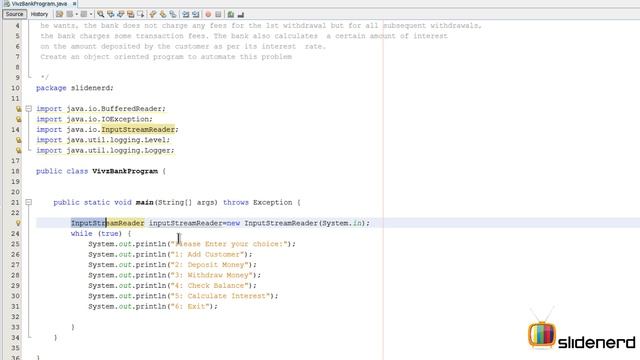Click lightbulb hint on InputStreamReader declaration line
The width and height of the screenshot is (640, 360).
click(18, 223)
